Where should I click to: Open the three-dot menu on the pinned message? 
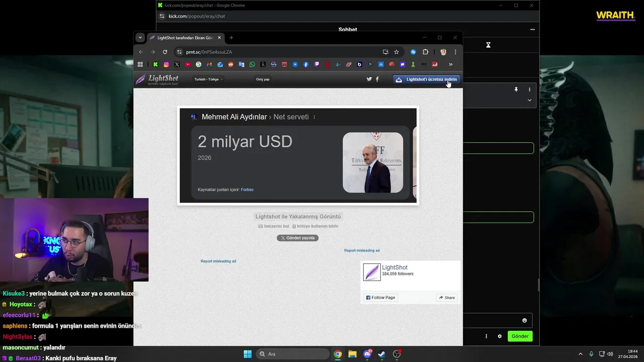click(x=529, y=89)
